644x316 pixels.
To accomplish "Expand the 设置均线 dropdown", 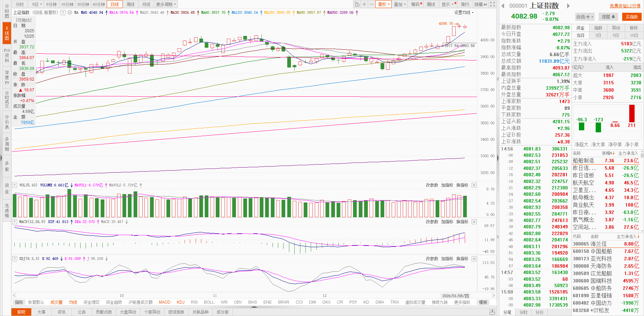I will pos(464,12).
